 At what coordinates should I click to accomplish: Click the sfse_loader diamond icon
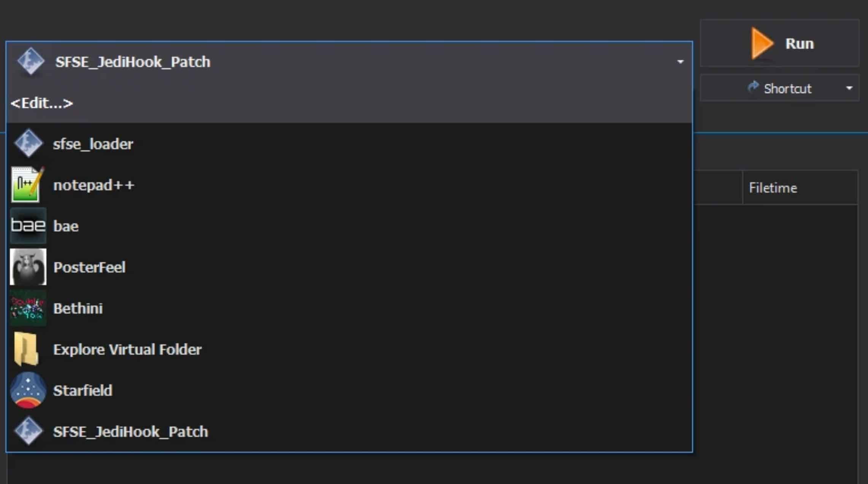pos(28,143)
